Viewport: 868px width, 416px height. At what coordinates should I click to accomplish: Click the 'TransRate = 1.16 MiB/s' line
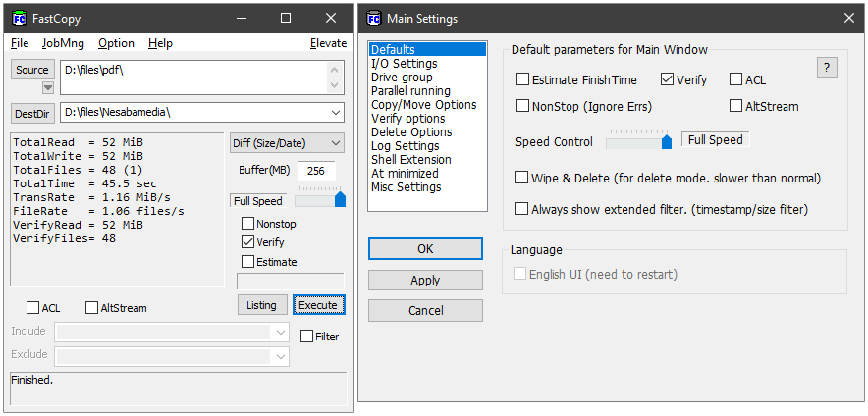pyautogui.click(x=91, y=197)
